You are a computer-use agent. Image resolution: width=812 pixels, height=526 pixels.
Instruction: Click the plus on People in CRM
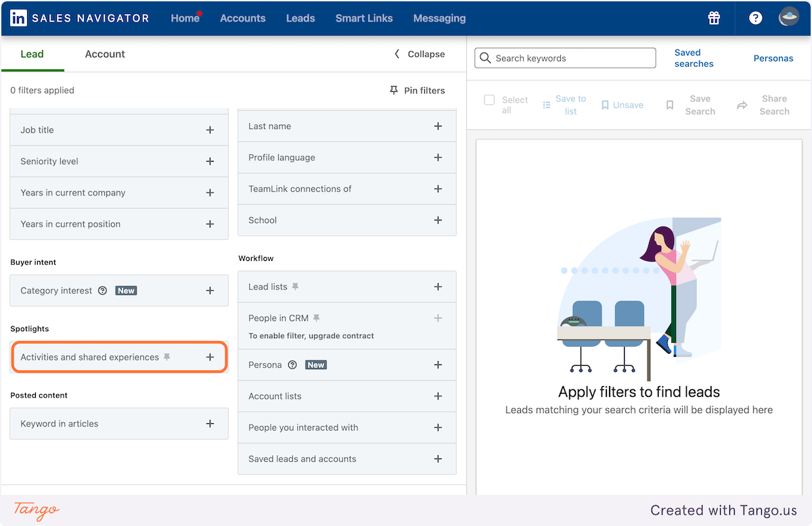438,318
